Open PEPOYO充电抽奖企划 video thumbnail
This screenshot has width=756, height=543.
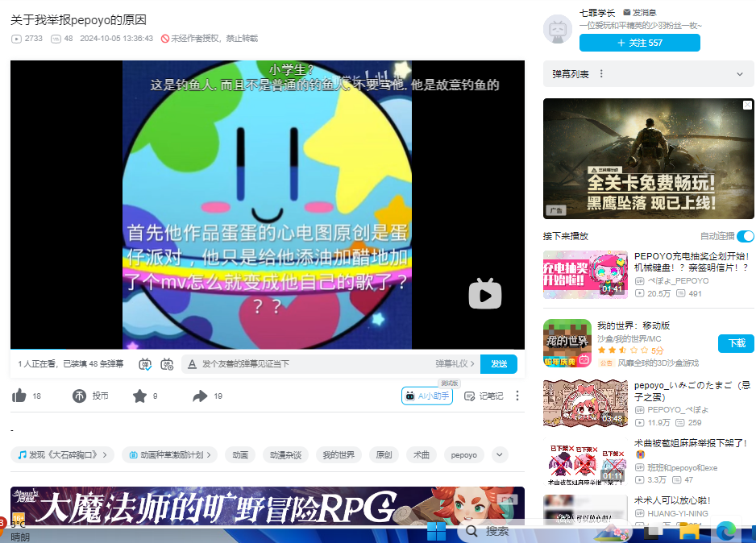click(x=585, y=275)
